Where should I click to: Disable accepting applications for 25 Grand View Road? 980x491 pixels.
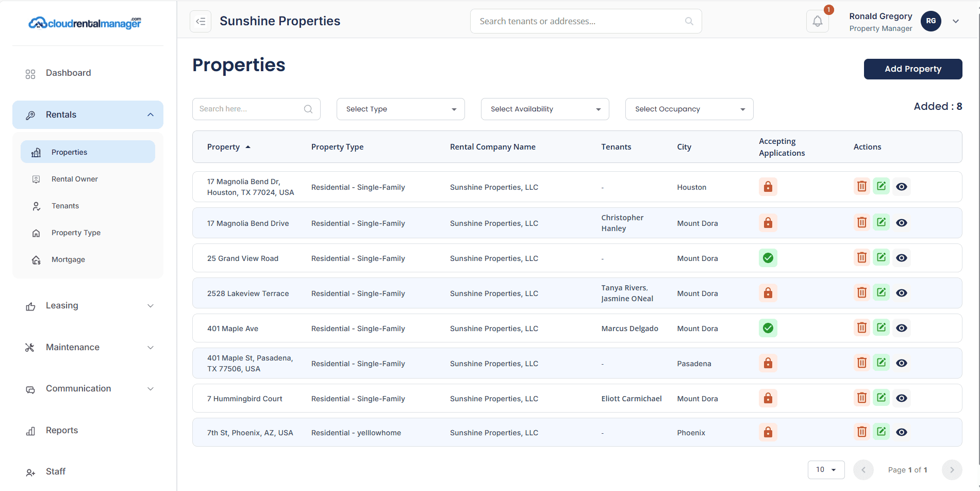[768, 258]
